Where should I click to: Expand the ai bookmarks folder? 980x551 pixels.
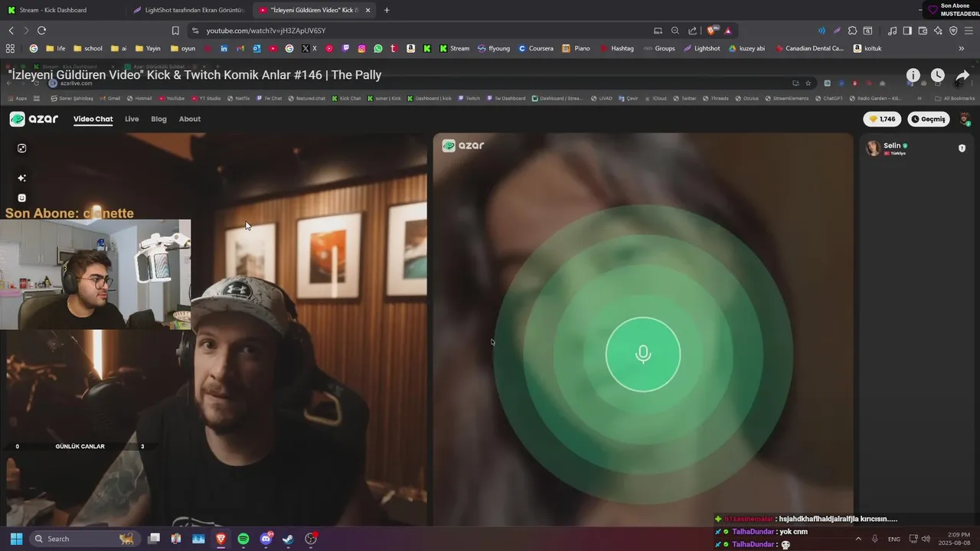[119, 48]
